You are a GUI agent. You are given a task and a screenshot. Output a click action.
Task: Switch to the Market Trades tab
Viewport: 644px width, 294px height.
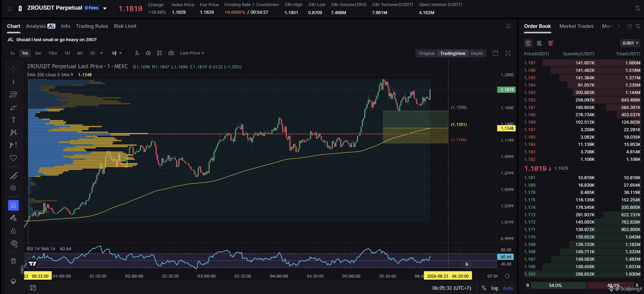576,26
